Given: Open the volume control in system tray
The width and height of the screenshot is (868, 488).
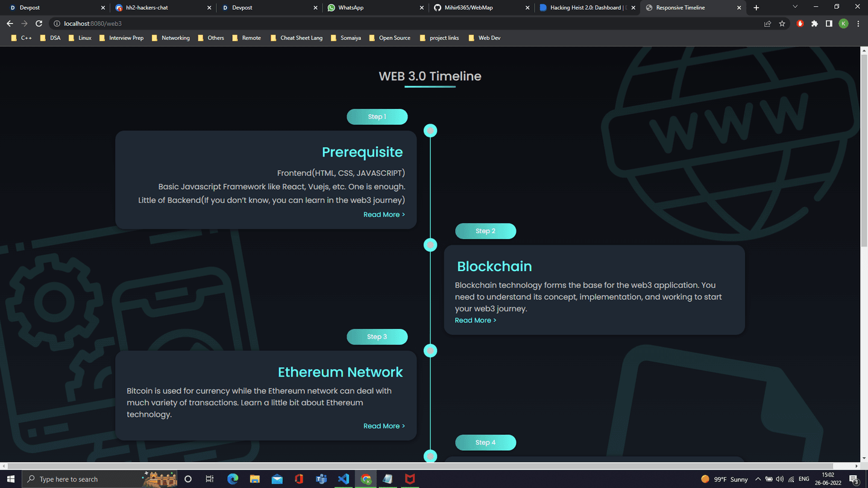Looking at the screenshot, I should (x=780, y=479).
